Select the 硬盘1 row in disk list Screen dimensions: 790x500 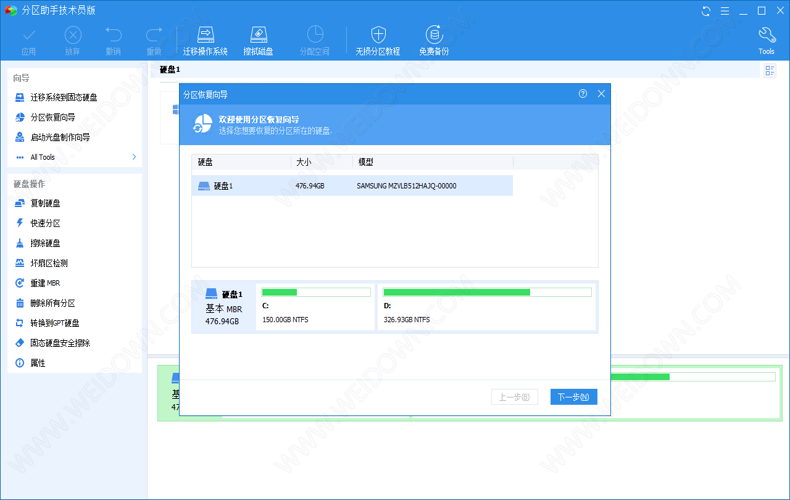click(x=352, y=186)
